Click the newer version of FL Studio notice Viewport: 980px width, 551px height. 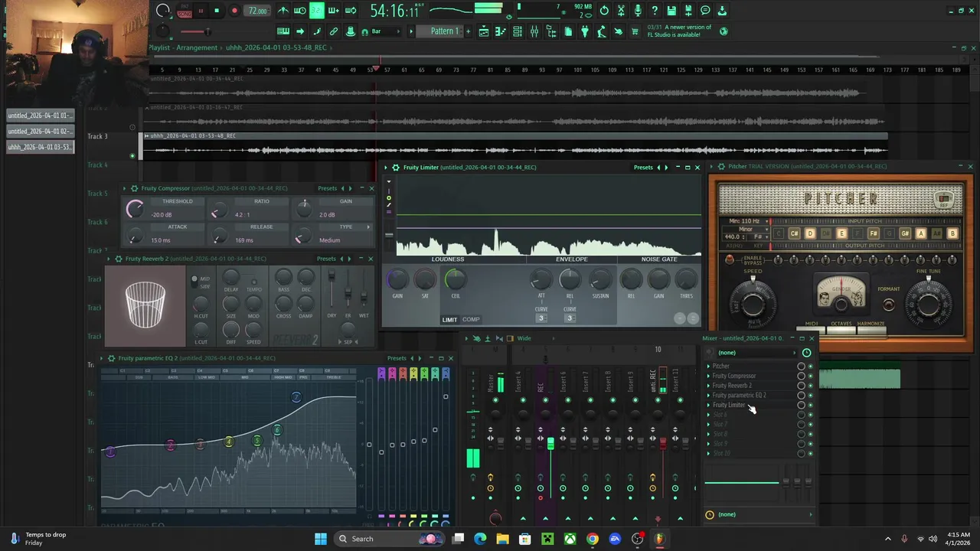[x=679, y=31]
